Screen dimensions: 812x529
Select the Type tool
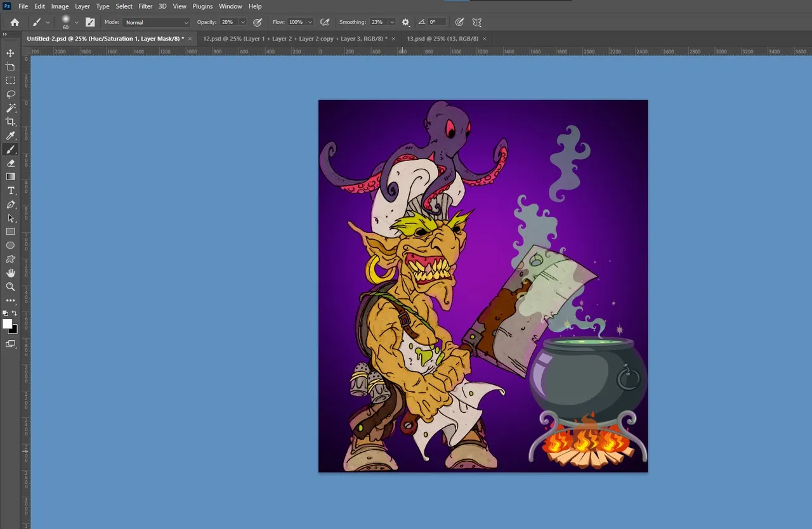pos(10,191)
